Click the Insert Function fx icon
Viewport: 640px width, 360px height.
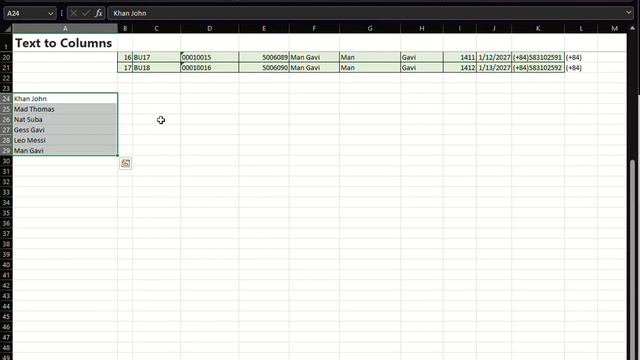98,13
